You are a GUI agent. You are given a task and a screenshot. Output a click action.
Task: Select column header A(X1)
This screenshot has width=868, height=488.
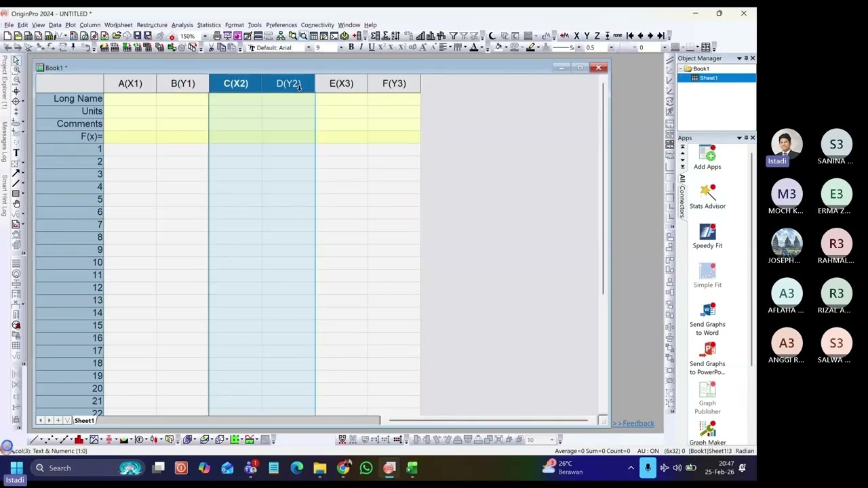[130, 83]
